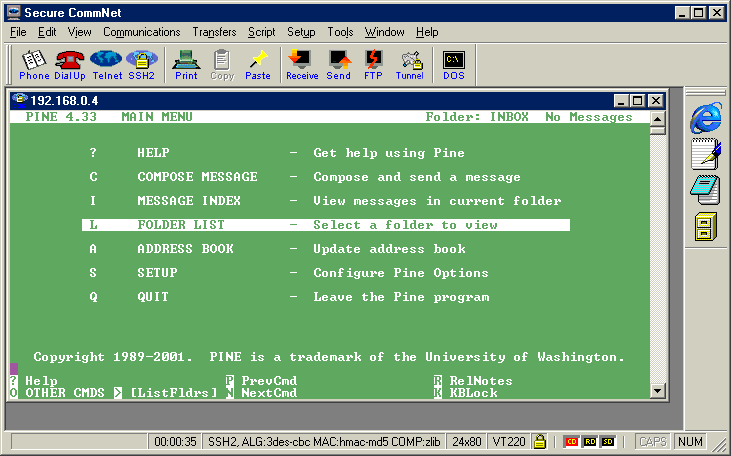This screenshot has width=731, height=456.
Task: Click the CAPS indicator in status bar
Action: pos(653,441)
